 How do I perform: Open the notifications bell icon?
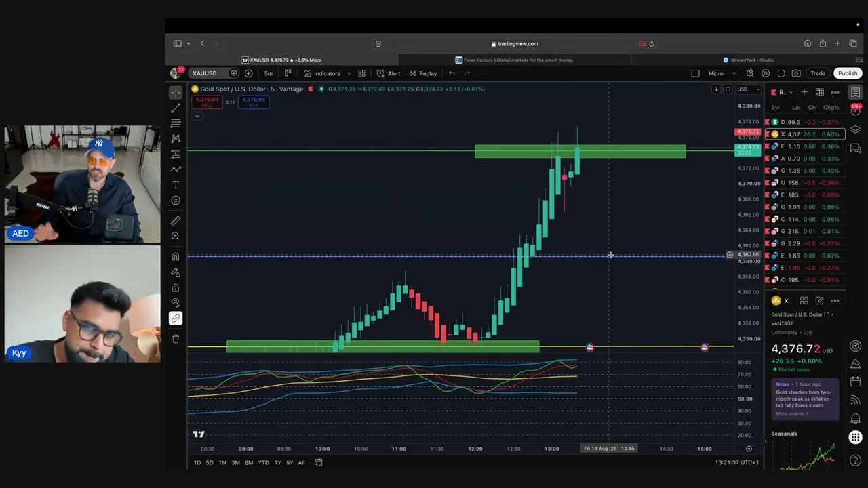[856, 418]
